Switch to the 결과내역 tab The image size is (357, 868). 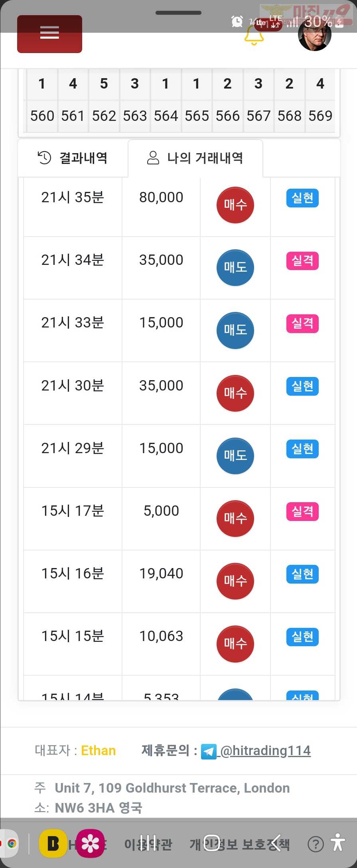tap(73, 158)
